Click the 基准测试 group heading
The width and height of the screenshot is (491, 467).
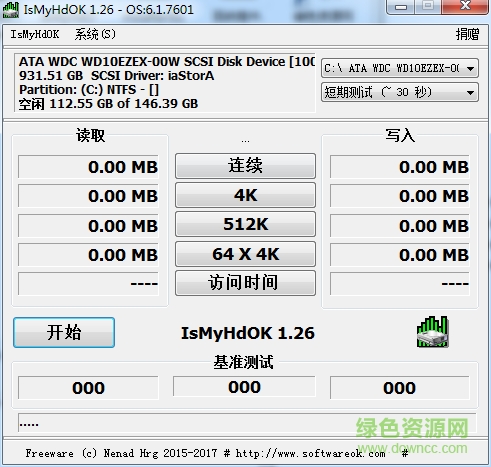[x=244, y=362]
